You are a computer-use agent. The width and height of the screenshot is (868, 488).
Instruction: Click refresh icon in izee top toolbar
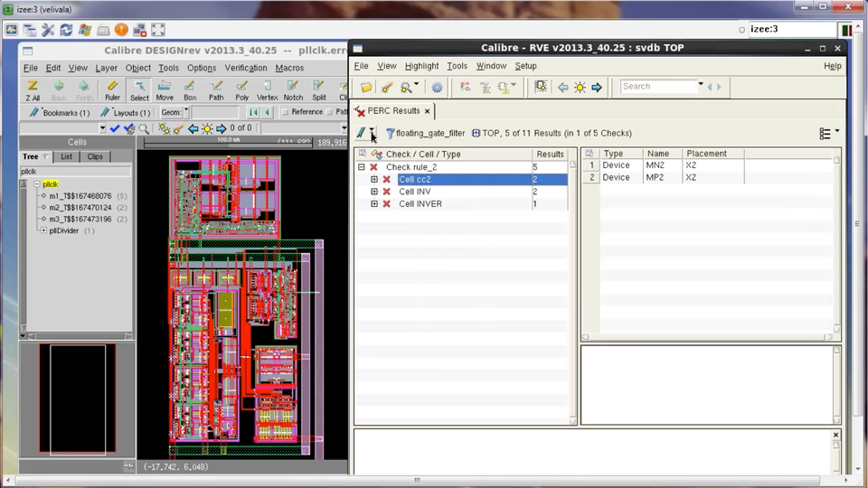[x=66, y=30]
